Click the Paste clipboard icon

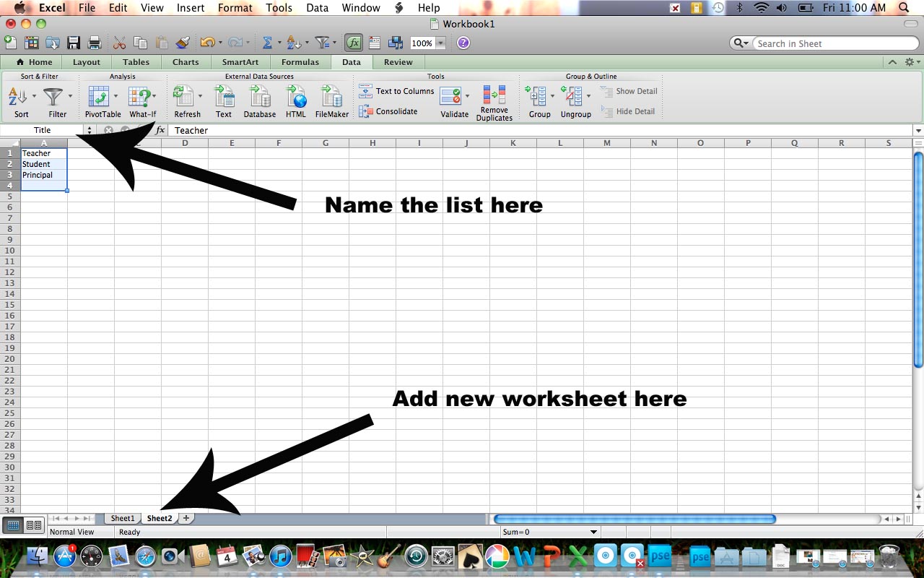162,43
